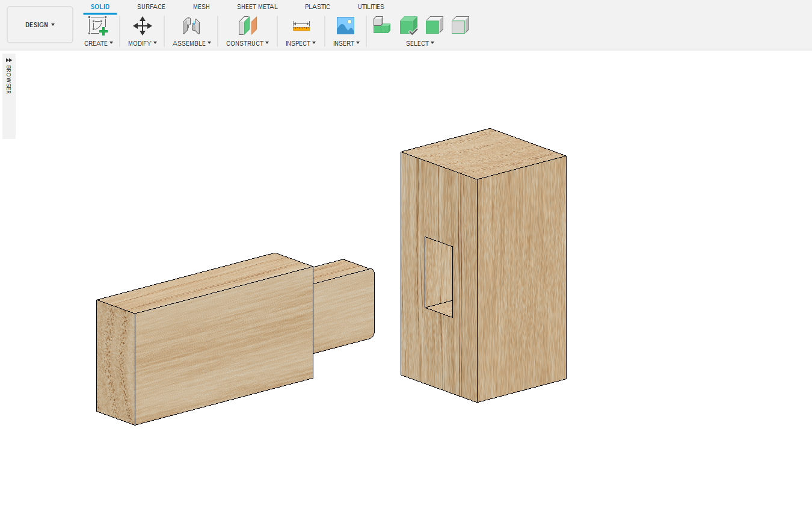The height and width of the screenshot is (517, 812).
Task: Click the Create Sketch icon
Action: 98,26
